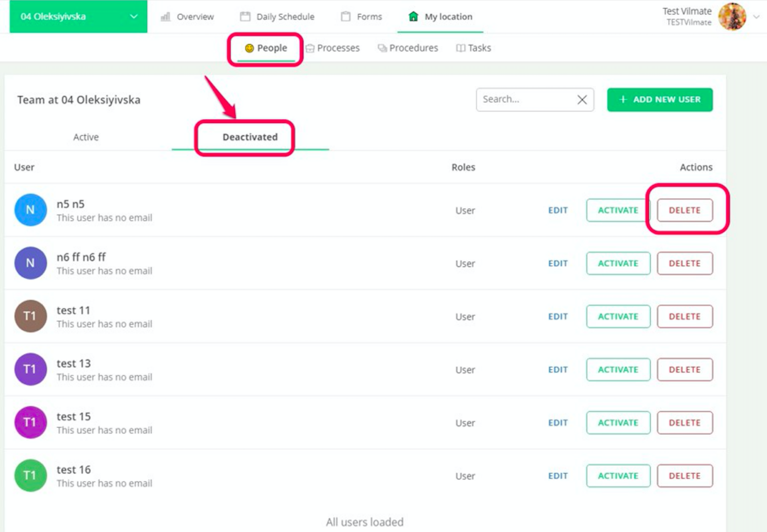This screenshot has width=767, height=532.
Task: Edit the n6 ff user
Action: click(558, 264)
